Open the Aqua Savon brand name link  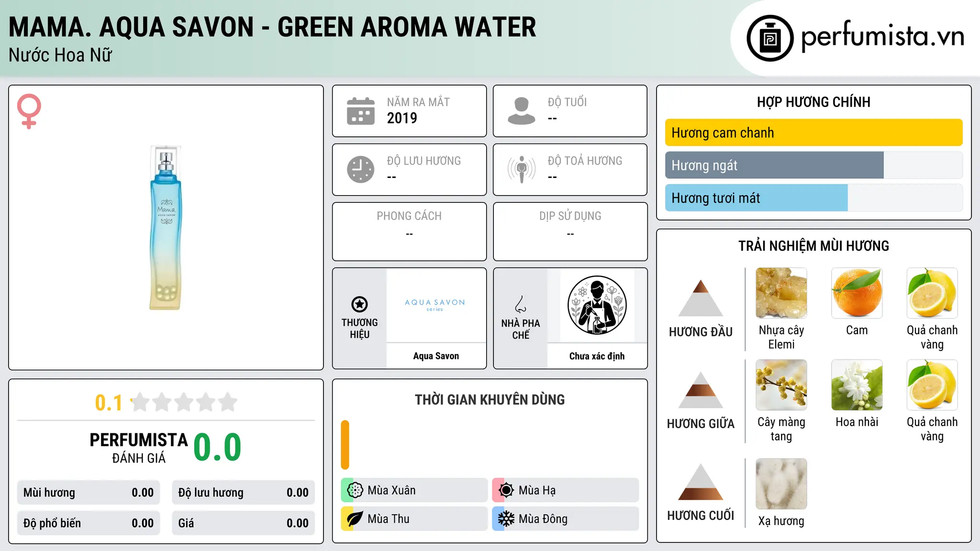[436, 356]
